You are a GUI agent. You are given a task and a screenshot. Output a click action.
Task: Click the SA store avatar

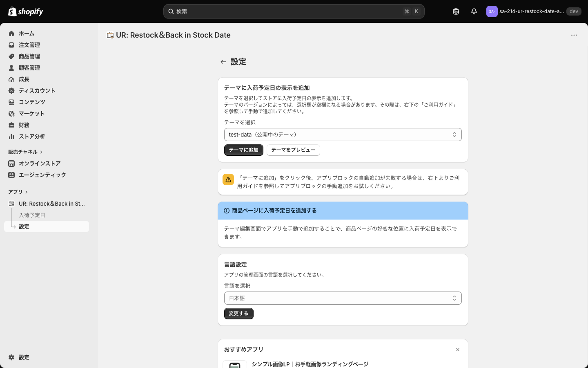[492, 11]
